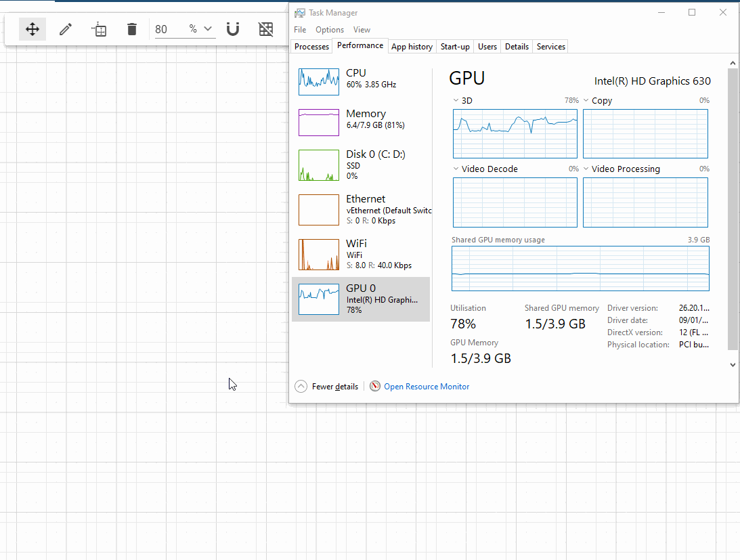740x560 pixels.
Task: Click the Resource Monitor gauge icon
Action: point(374,386)
